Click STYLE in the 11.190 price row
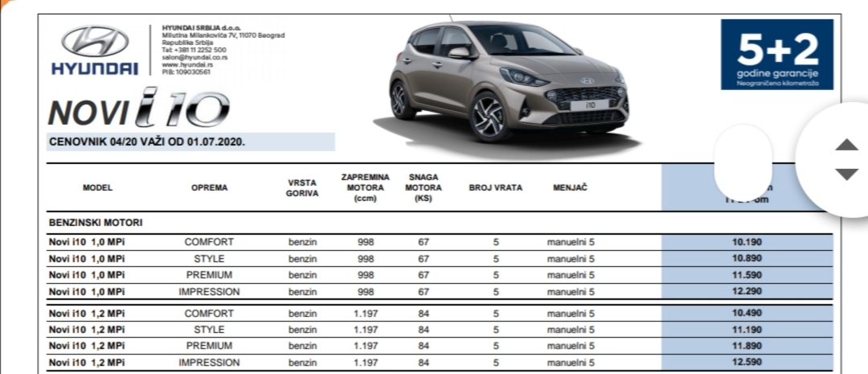This screenshot has width=868, height=374. point(209,330)
